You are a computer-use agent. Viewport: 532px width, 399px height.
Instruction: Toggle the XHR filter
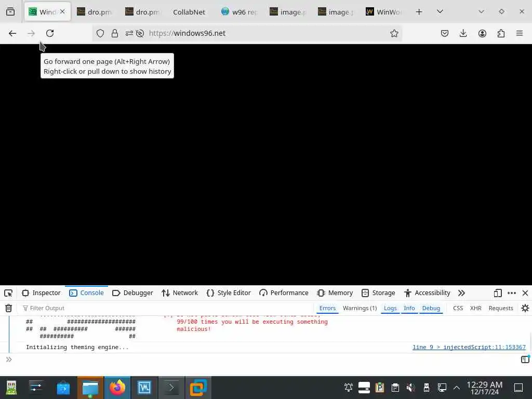pyautogui.click(x=476, y=309)
